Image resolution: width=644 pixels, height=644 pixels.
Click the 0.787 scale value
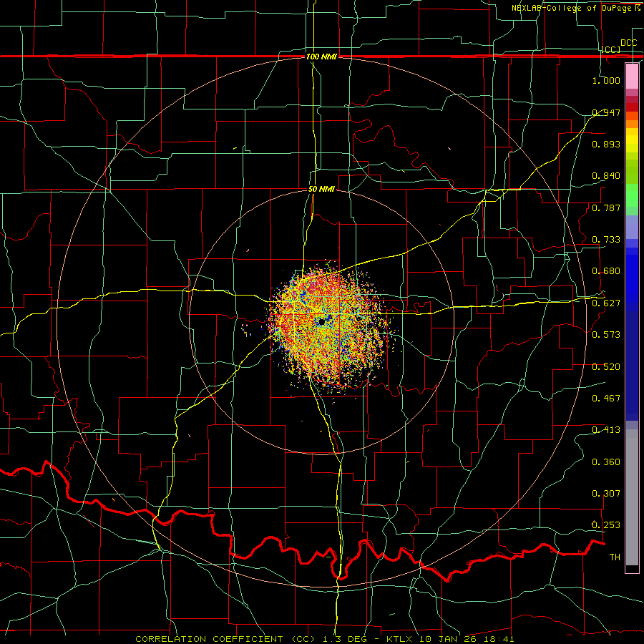tap(606, 208)
